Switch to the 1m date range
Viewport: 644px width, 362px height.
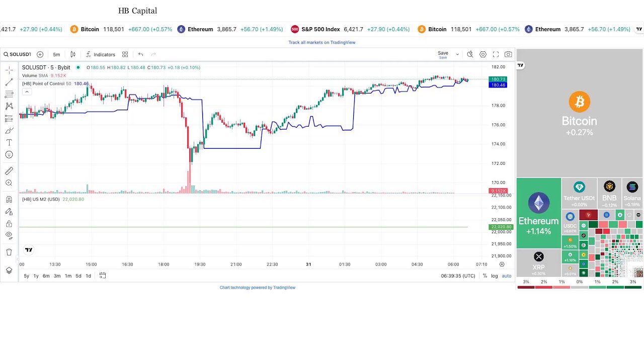[68, 276]
